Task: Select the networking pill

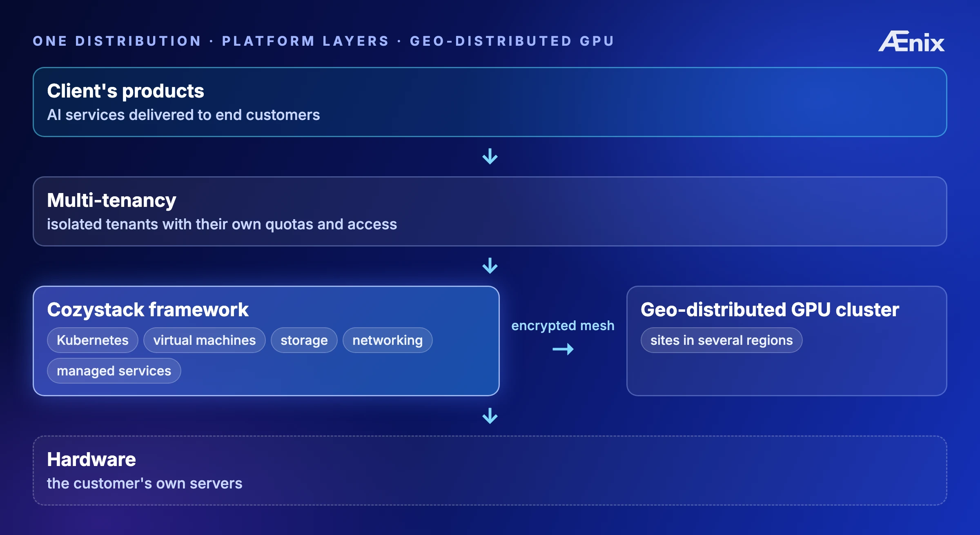Action: (x=388, y=340)
